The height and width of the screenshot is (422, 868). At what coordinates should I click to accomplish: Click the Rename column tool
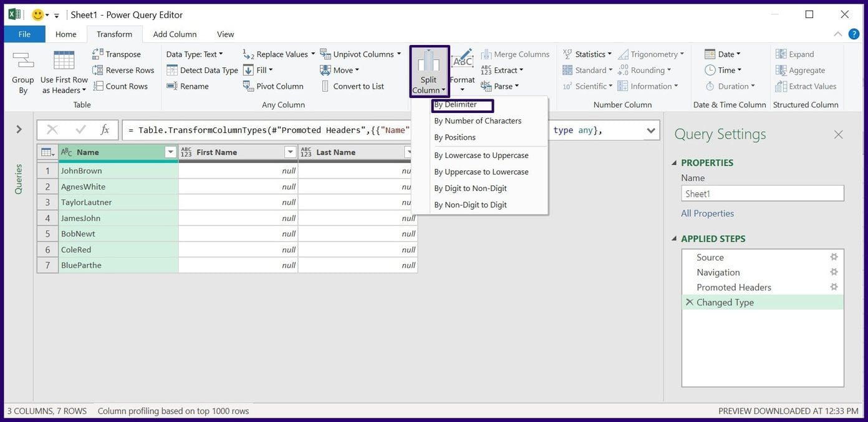(x=188, y=86)
